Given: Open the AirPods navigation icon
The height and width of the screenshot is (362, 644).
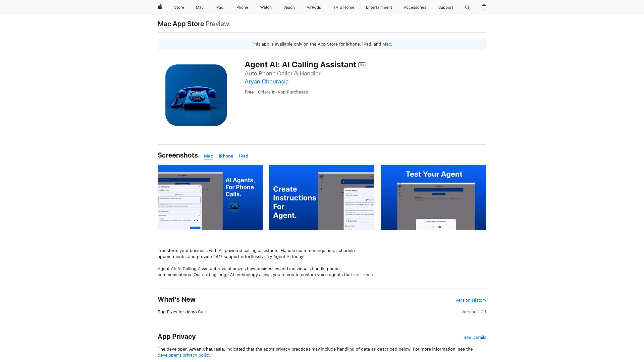Looking at the screenshot, I should point(314,7).
